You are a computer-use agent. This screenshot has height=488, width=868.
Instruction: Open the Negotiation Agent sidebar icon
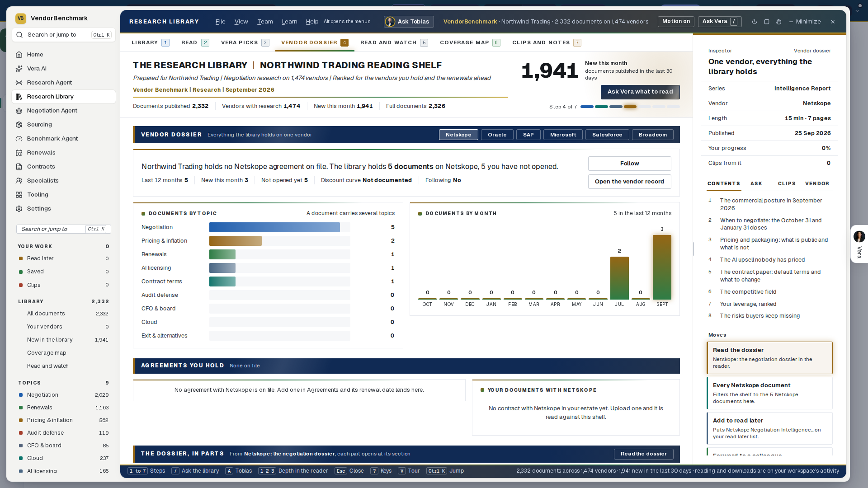[x=19, y=111]
